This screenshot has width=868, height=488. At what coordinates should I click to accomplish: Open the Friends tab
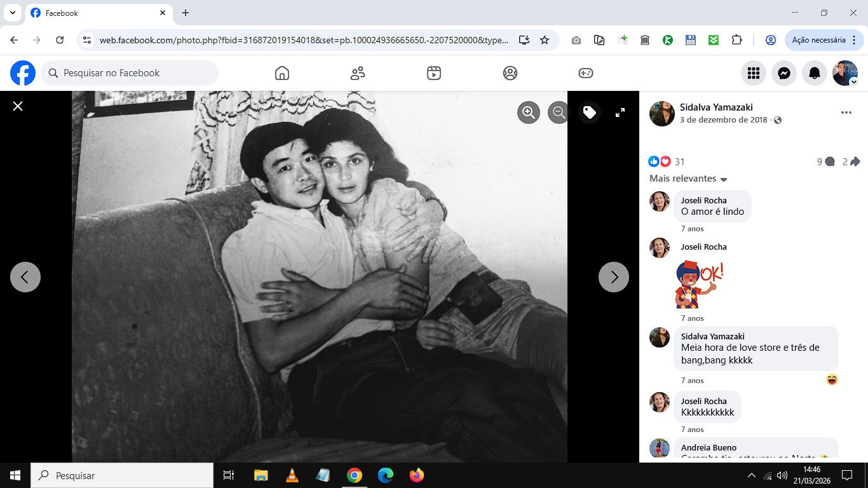(x=358, y=73)
